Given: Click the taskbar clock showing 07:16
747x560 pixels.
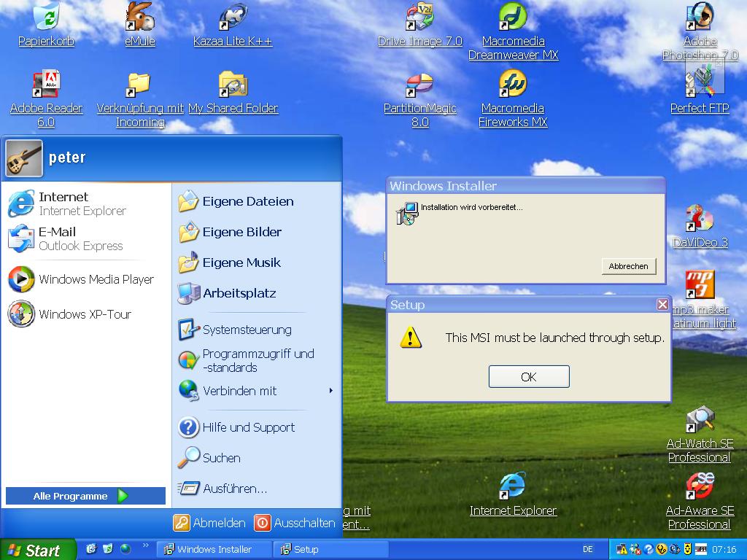Looking at the screenshot, I should tap(724, 550).
